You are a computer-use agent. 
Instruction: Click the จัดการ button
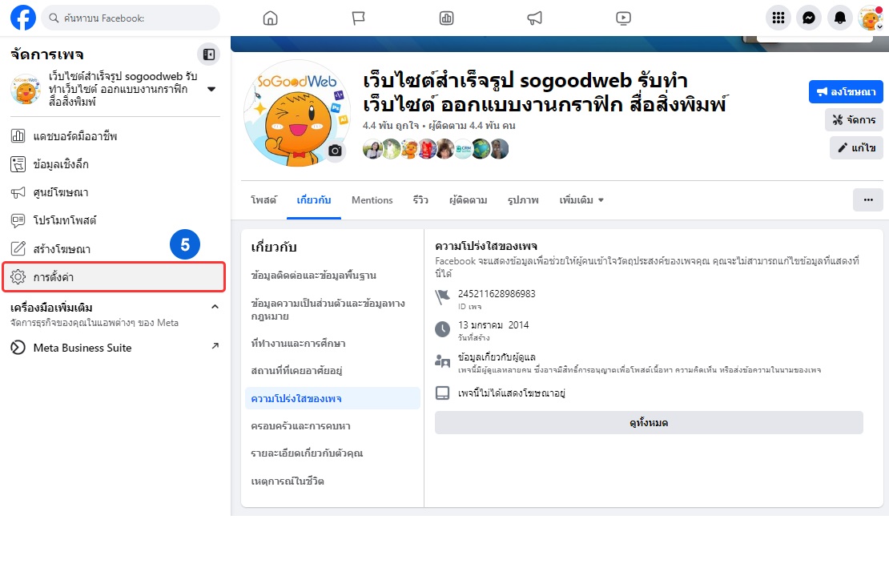[854, 119]
